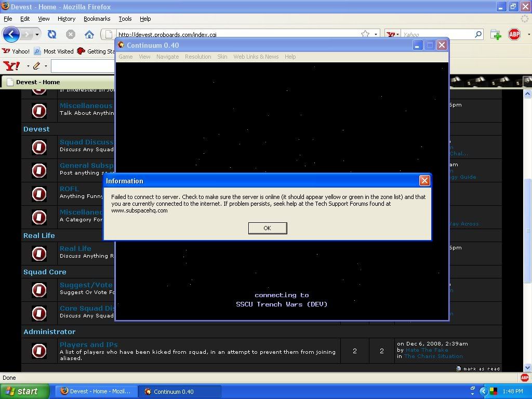Click the Administrator category heading

[49, 331]
